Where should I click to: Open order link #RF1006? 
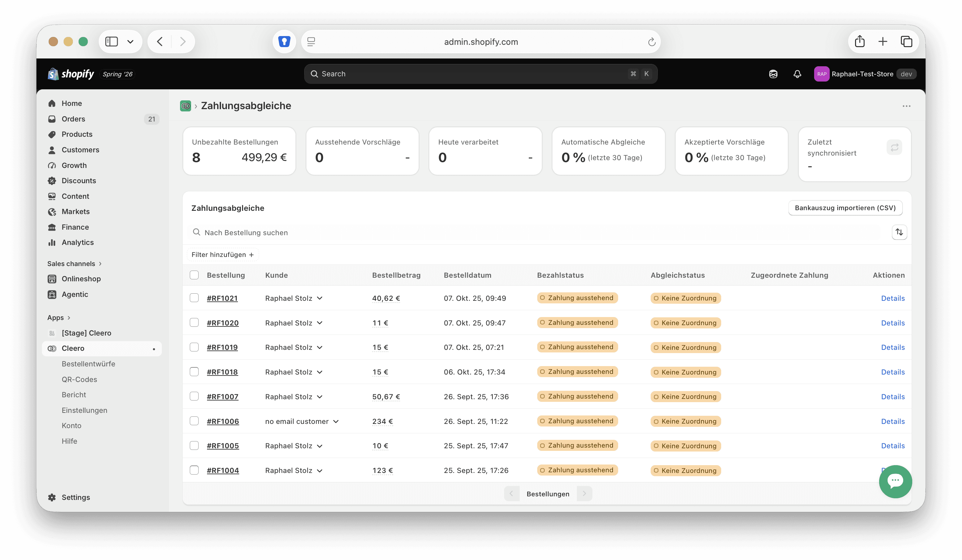tap(223, 421)
